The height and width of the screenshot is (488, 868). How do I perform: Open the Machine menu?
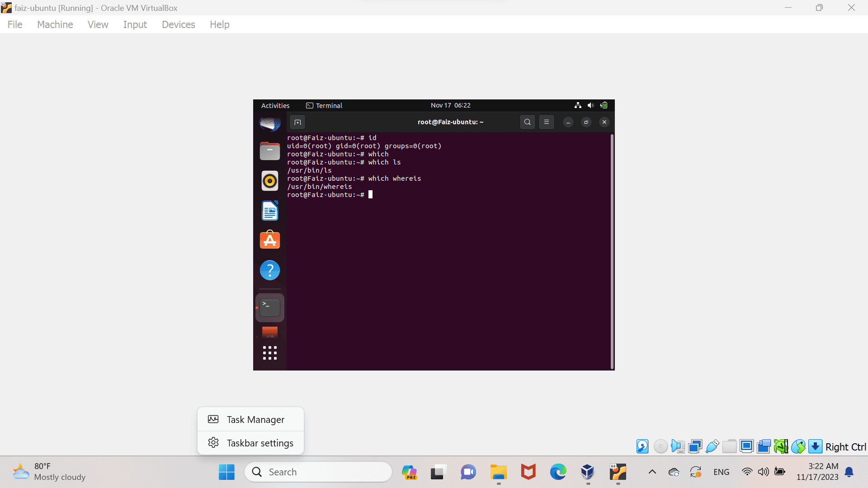click(55, 24)
